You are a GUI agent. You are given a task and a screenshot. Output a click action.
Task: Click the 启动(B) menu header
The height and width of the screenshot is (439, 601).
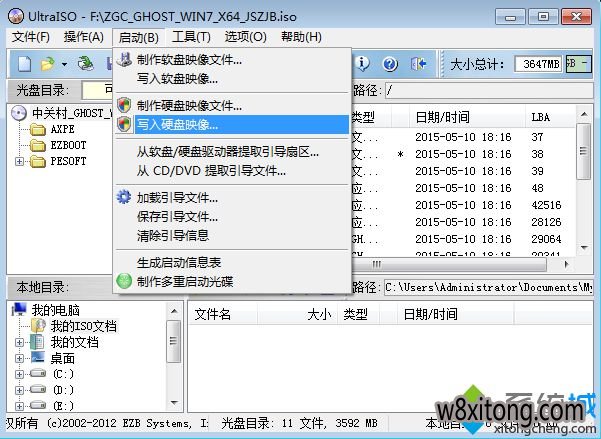point(138,38)
